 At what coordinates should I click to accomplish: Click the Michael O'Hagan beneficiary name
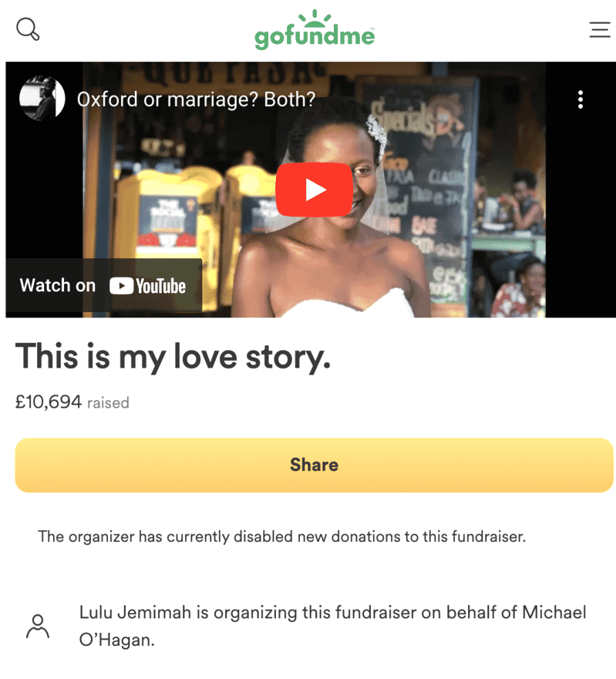pyautogui.click(x=332, y=626)
